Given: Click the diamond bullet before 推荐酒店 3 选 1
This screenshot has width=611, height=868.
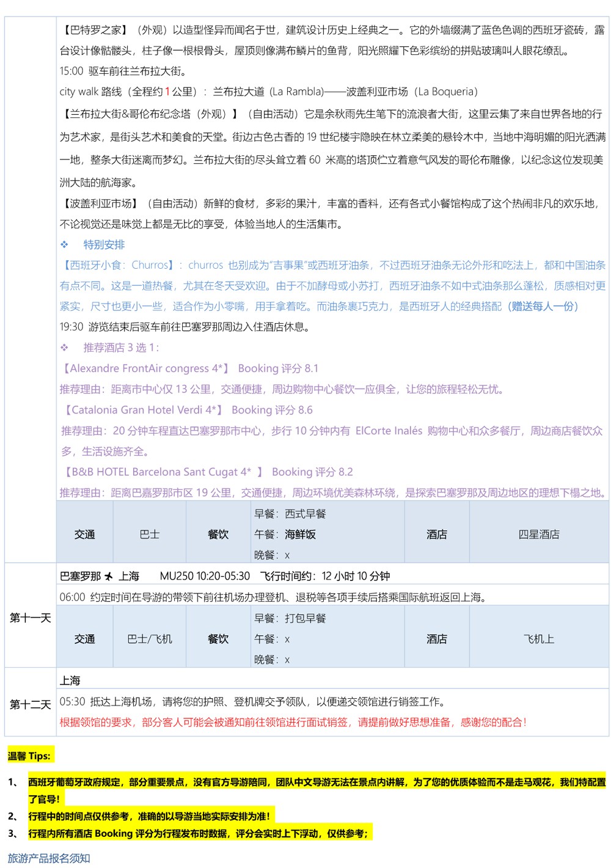Looking at the screenshot, I should point(64,348).
